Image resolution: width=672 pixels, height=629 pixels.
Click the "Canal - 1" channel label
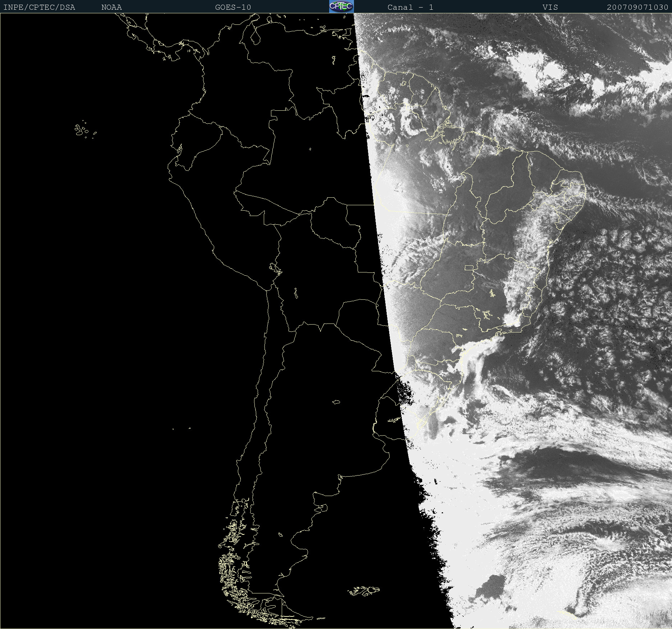click(410, 7)
